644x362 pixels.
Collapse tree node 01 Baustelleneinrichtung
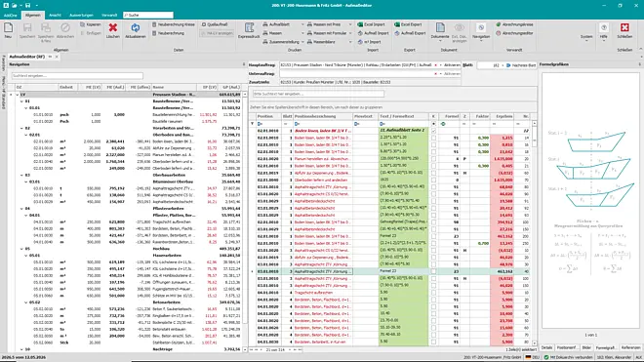(21, 101)
